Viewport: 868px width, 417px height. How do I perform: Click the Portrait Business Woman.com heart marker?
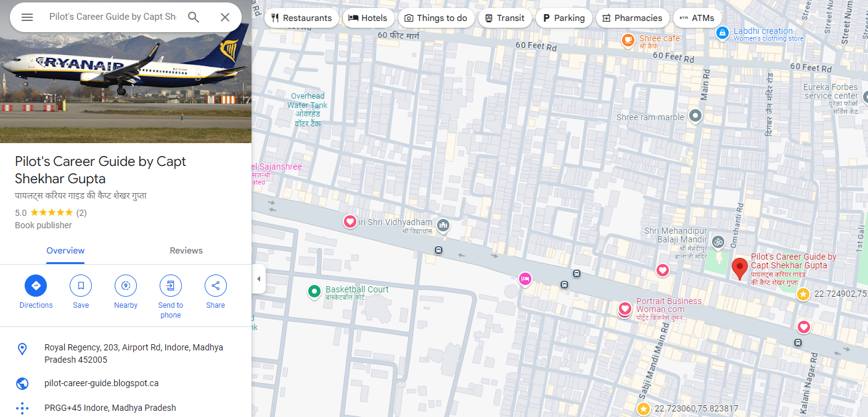click(x=625, y=308)
